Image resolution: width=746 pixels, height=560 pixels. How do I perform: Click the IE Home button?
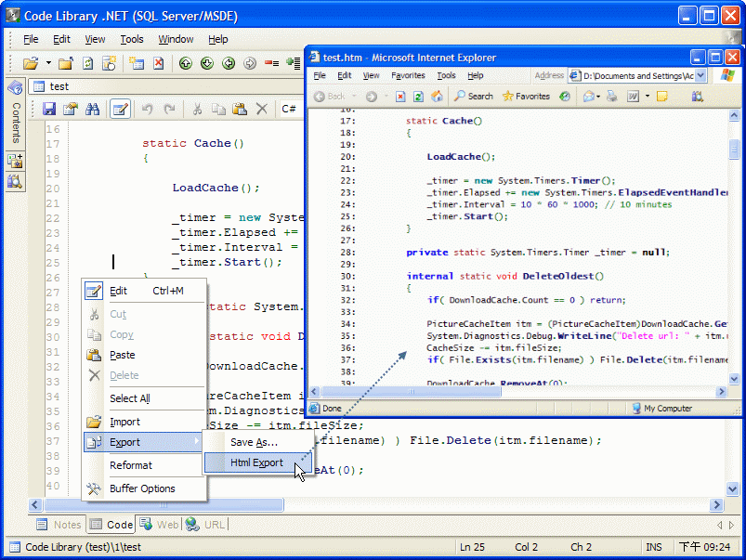[x=437, y=96]
